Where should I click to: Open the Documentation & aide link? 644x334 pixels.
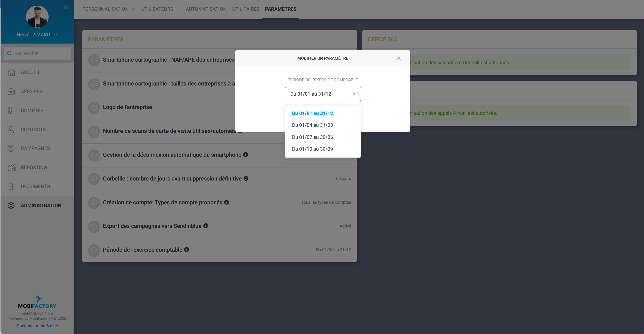[37, 326]
